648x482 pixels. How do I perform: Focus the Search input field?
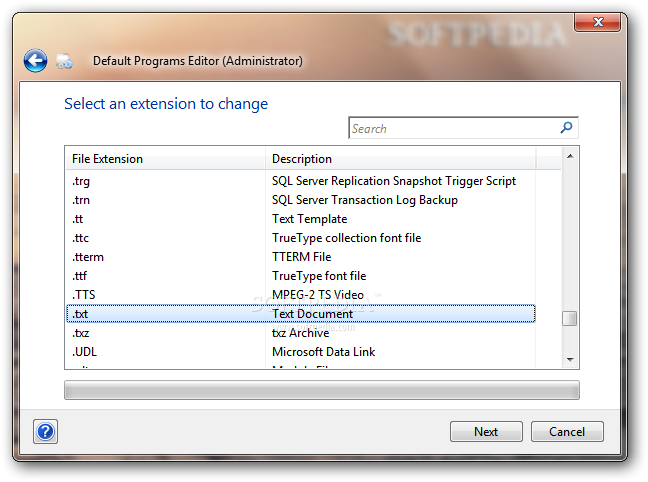(463, 128)
